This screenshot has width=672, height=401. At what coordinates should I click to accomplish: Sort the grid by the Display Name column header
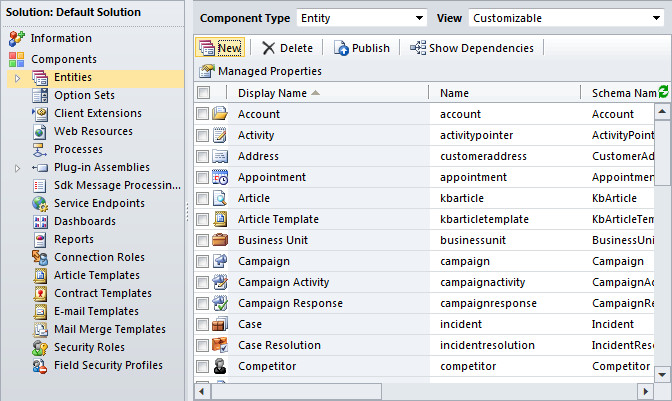(x=272, y=93)
